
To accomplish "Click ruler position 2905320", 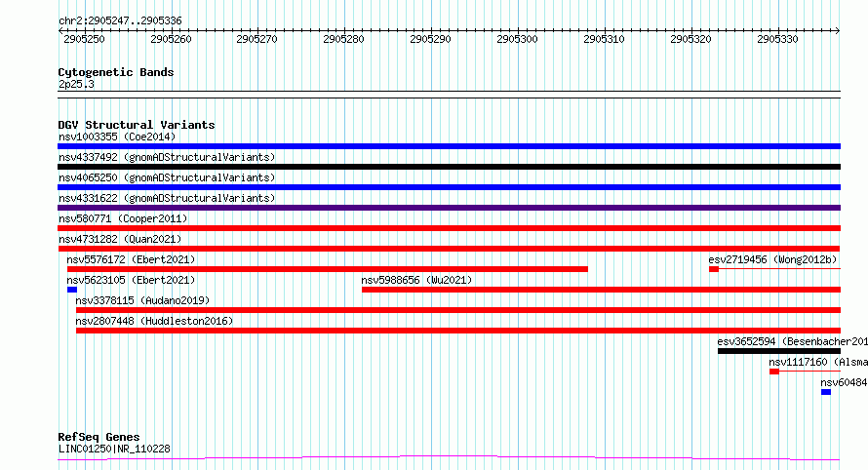I will point(690,39).
